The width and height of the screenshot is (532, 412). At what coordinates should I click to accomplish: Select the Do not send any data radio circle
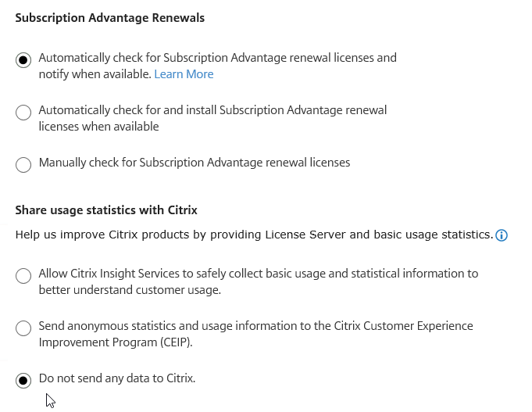[x=23, y=380]
